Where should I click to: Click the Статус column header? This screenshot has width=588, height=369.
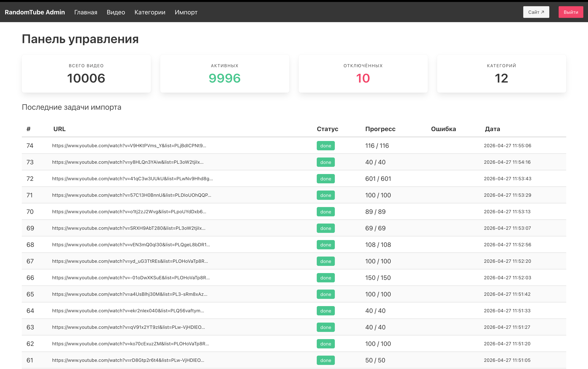click(327, 129)
